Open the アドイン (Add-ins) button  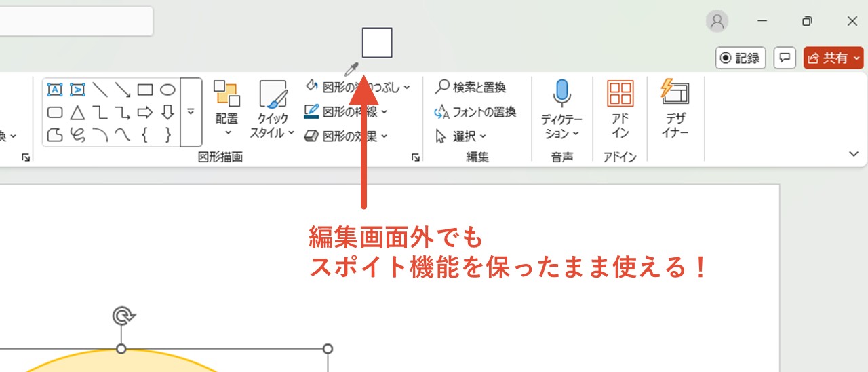(620, 109)
